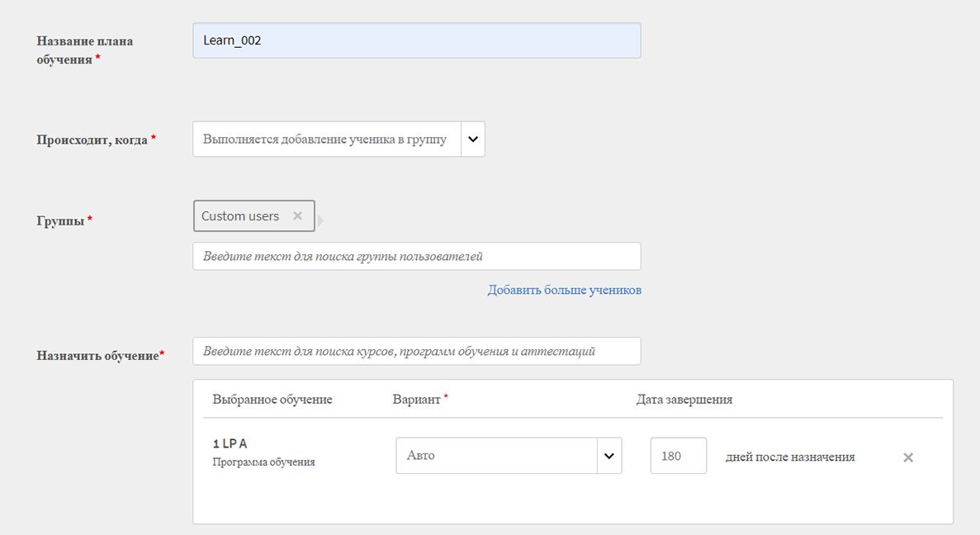Screen dimensions: 980x535
Task: Click the 'Добавить больше учеников' link
Action: pos(564,290)
